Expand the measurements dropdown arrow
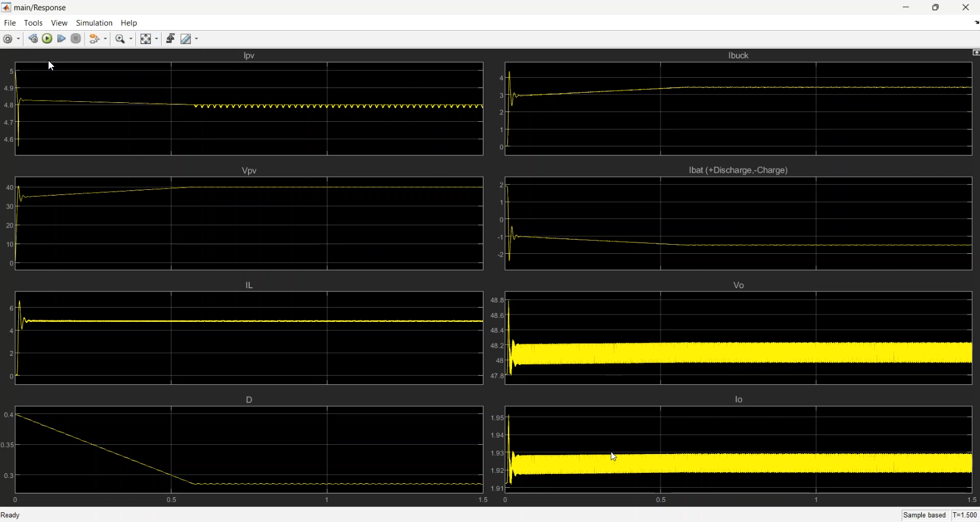The width and height of the screenshot is (980, 522). tap(197, 39)
